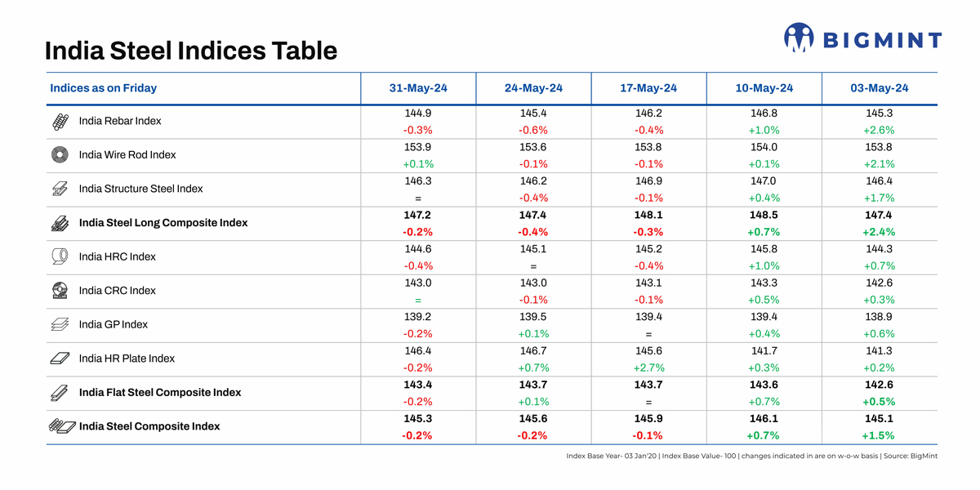The image size is (980, 490).
Task: Click the India Rebar Index label
Action: click(x=120, y=121)
